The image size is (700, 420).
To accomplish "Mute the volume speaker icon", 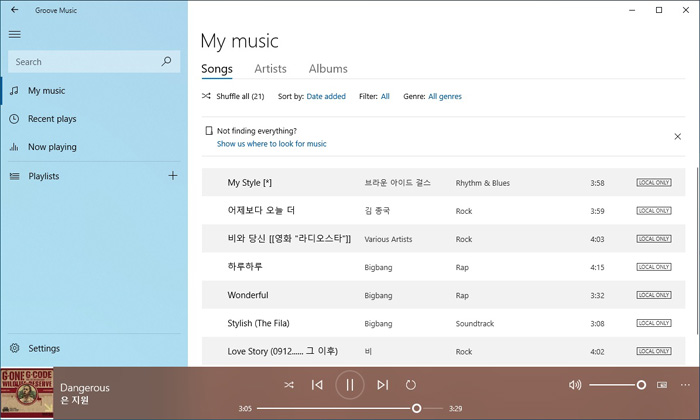I will pos(574,385).
